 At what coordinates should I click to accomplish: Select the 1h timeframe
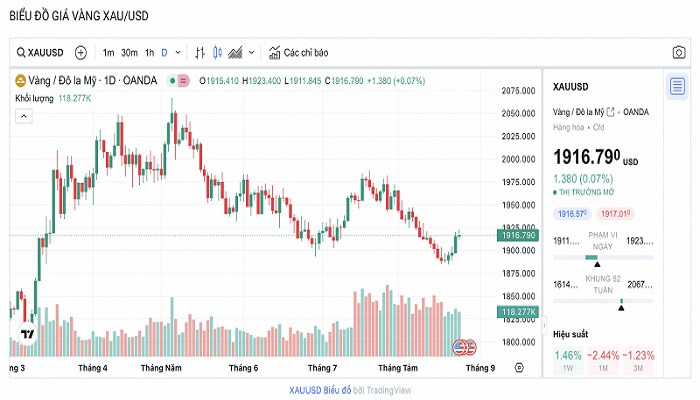[x=150, y=52]
